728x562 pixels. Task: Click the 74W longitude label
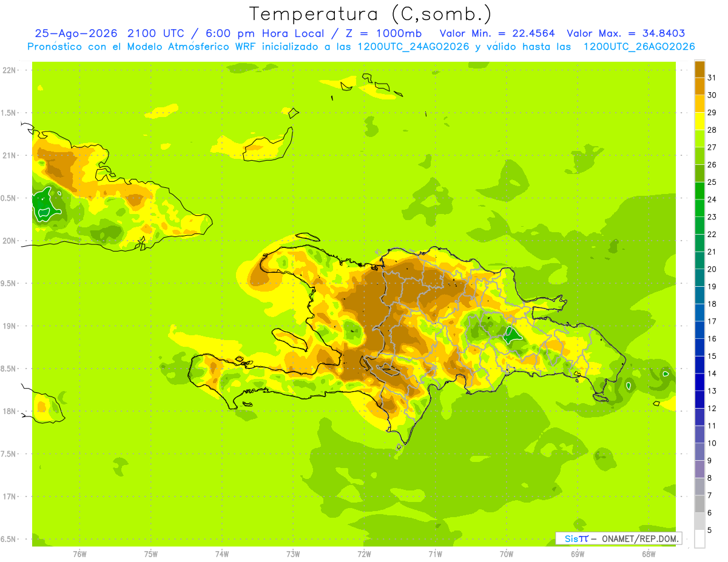tap(221, 554)
